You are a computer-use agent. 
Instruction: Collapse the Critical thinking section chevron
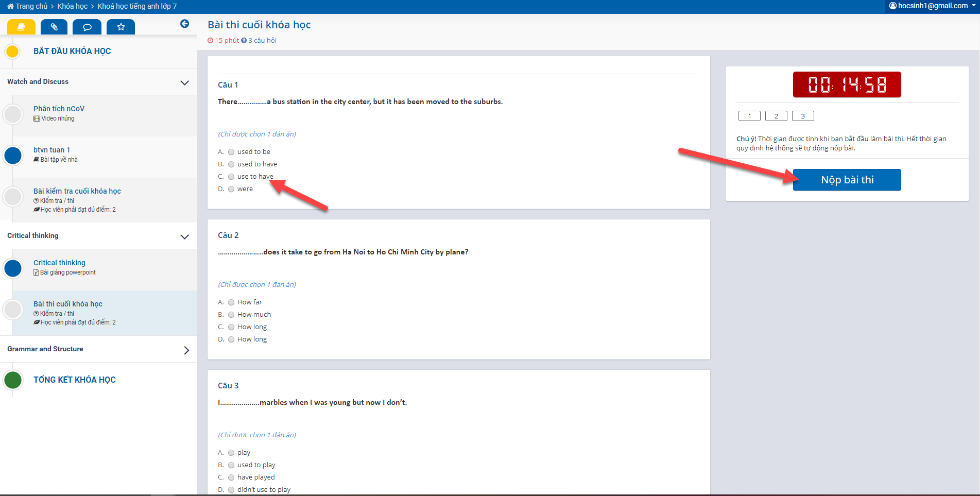point(184,236)
